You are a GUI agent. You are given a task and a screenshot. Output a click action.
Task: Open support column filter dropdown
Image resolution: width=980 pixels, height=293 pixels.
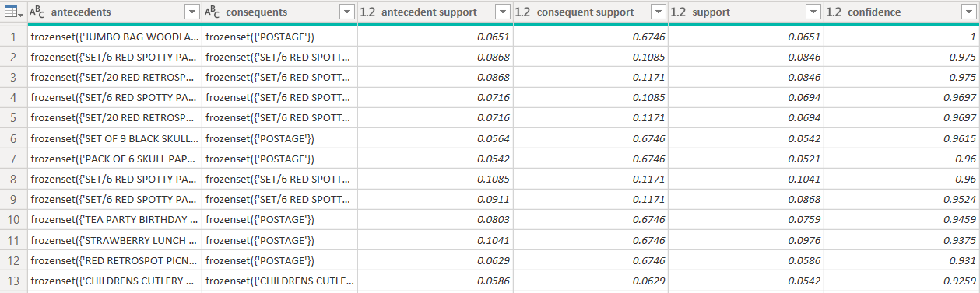pos(813,12)
